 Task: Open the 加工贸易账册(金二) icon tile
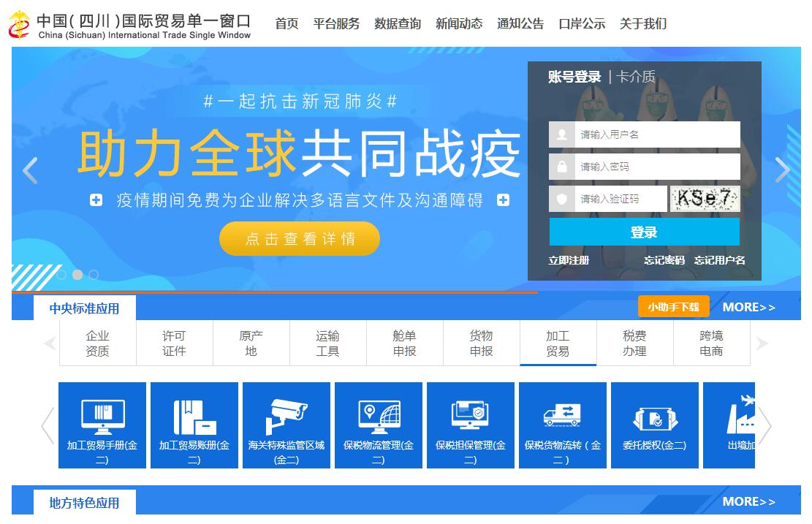(194, 425)
